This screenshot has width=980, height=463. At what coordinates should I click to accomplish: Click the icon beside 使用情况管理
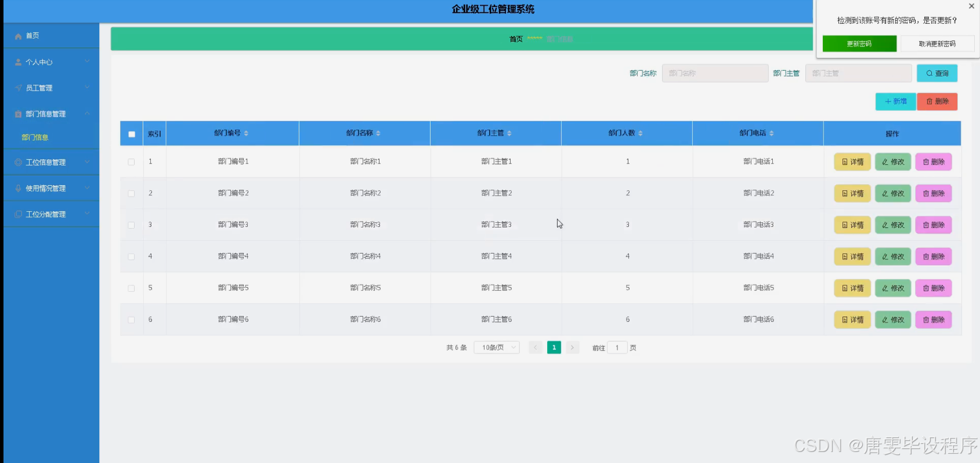[18, 189]
